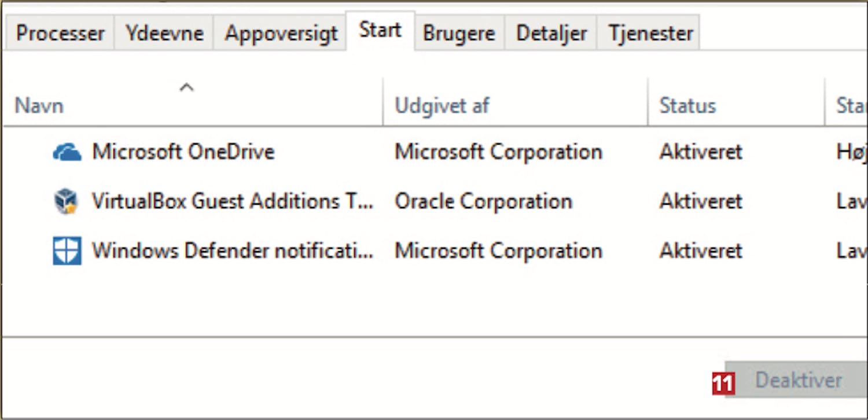Sort by the Status column header

[687, 106]
